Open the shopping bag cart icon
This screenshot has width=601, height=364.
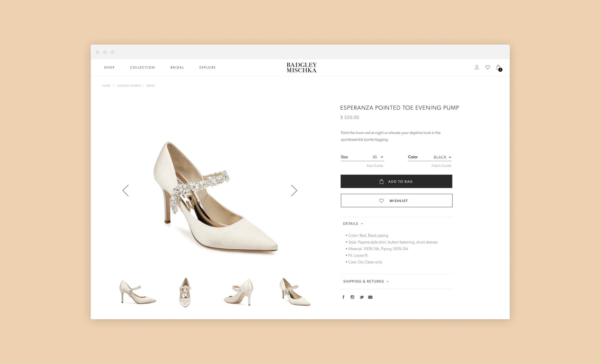coord(498,68)
